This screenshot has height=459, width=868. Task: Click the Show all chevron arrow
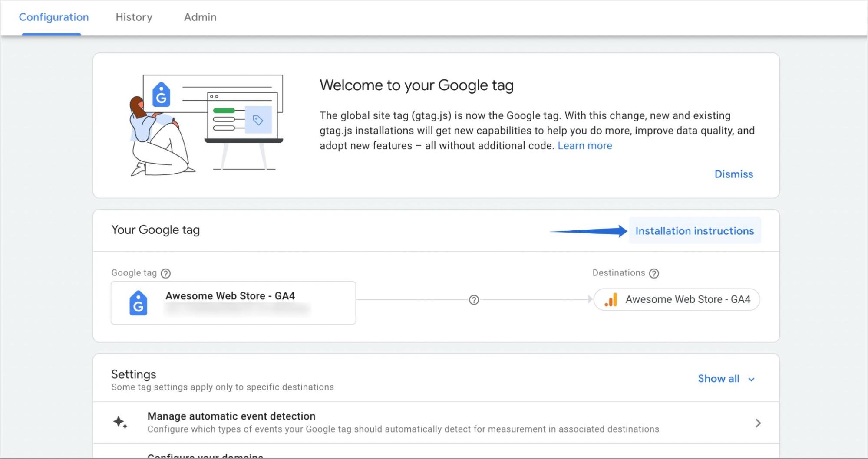tap(751, 379)
